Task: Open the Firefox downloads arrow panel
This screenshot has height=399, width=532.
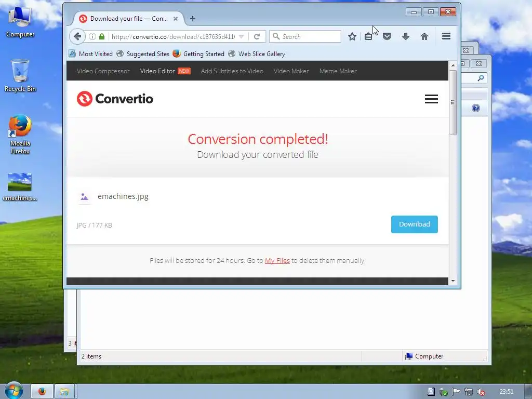Action: pos(406,36)
